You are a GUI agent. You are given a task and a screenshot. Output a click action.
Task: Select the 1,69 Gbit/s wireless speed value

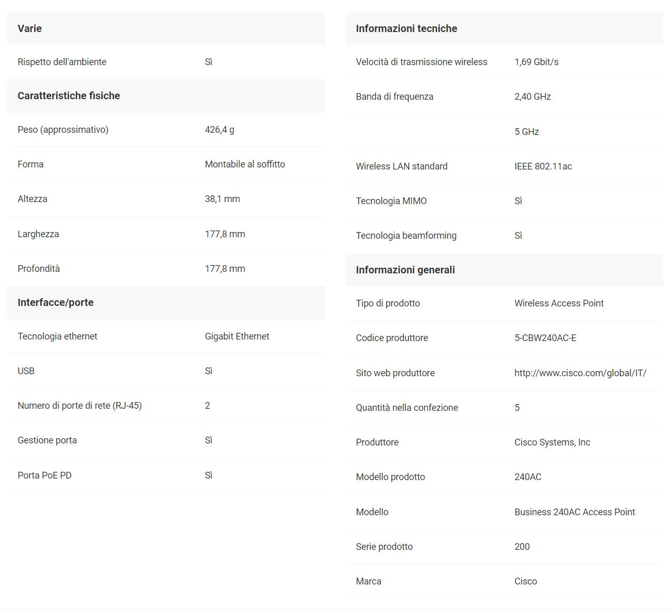[536, 62]
